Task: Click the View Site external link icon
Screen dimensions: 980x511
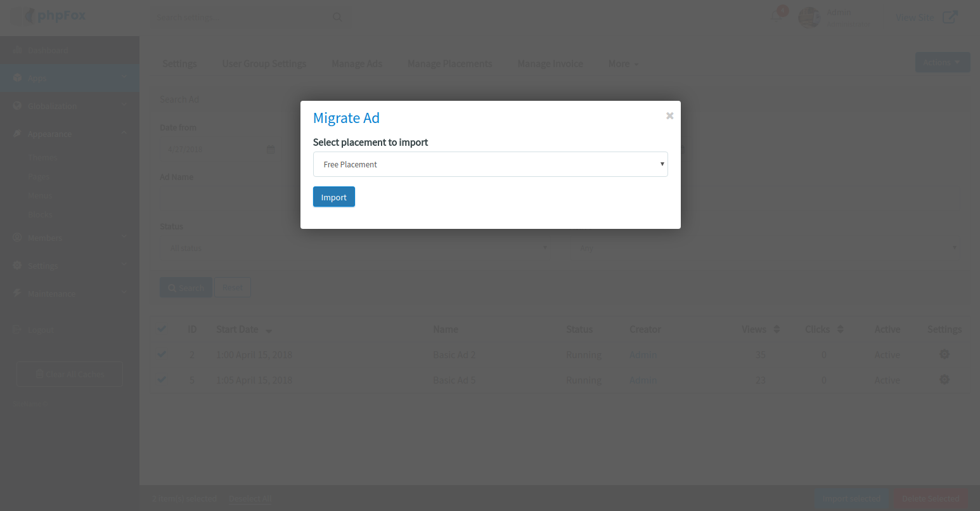Action: 950,17
